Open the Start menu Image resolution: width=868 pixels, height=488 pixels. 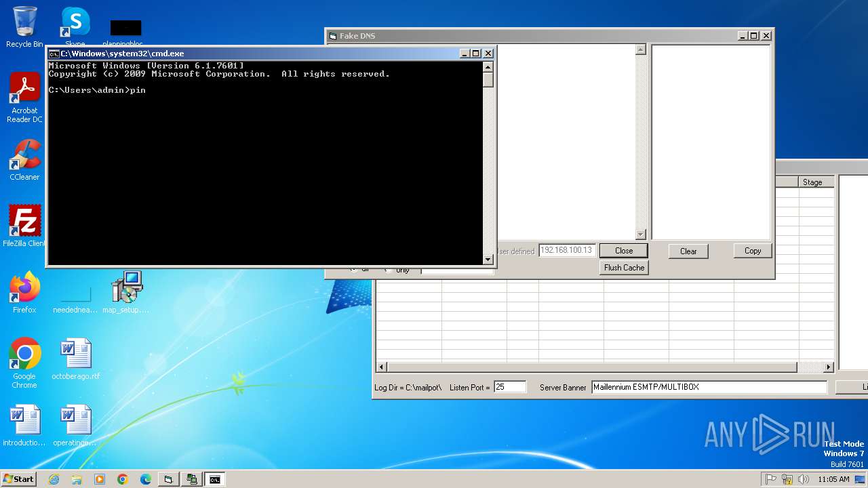click(19, 479)
